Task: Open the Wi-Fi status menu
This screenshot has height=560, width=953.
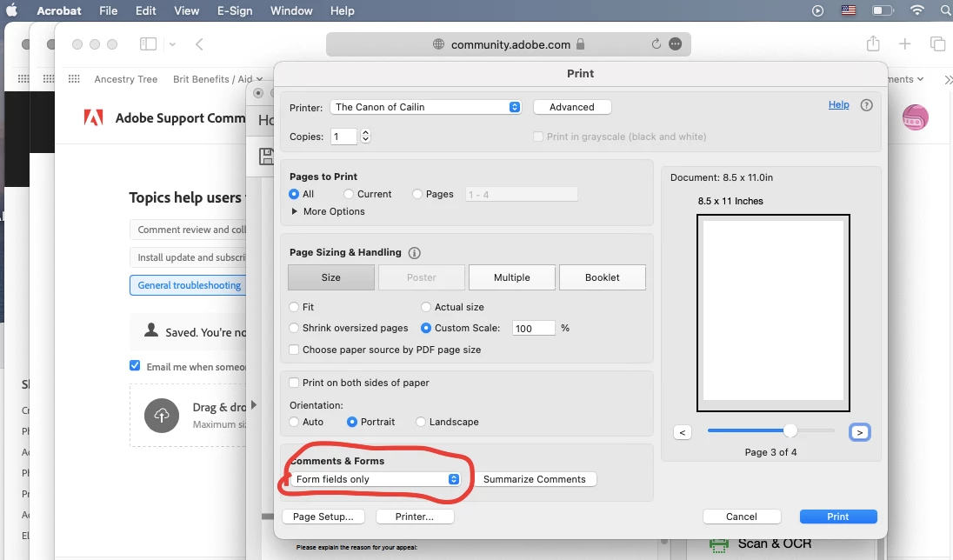Action: coord(917,10)
